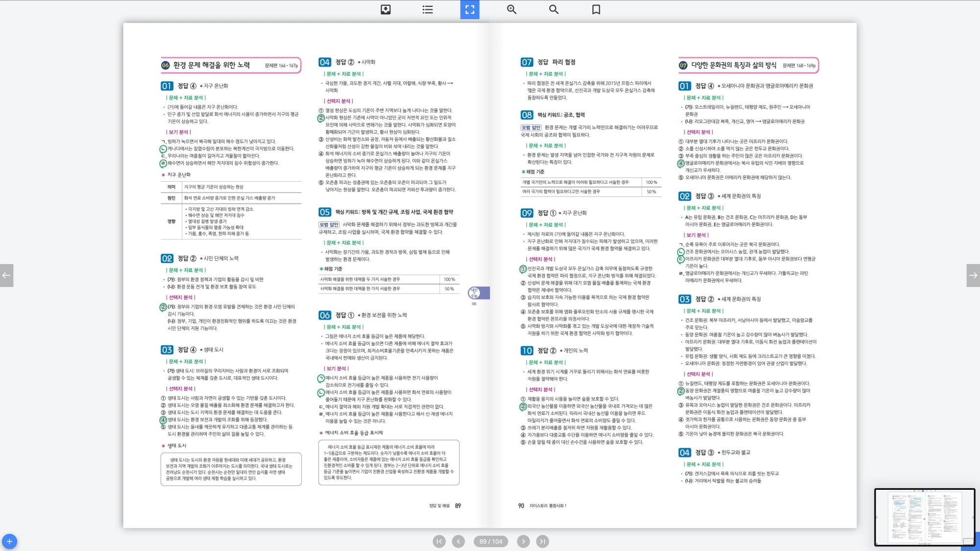
Task: Open the table of contents list
Action: point(427,9)
